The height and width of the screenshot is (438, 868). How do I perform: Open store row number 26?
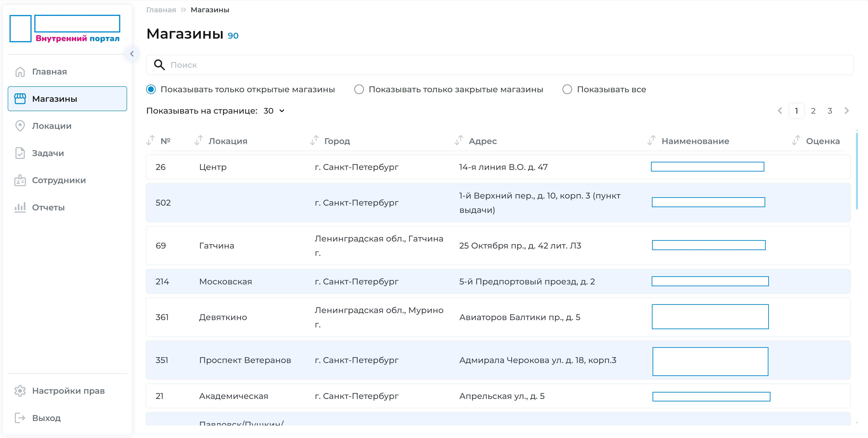[x=498, y=167]
